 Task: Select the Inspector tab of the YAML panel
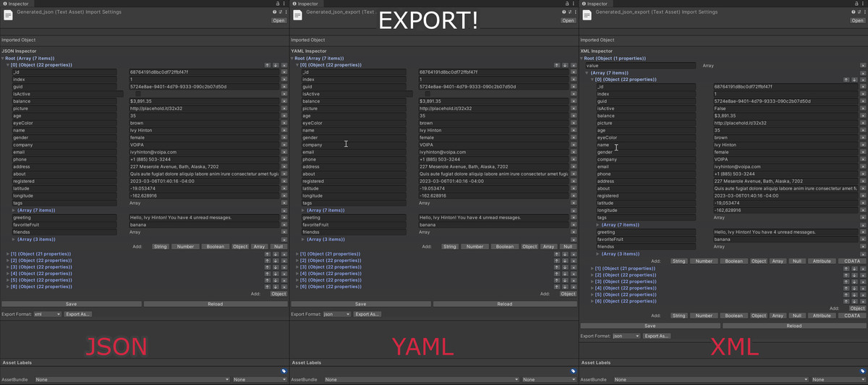(x=307, y=4)
